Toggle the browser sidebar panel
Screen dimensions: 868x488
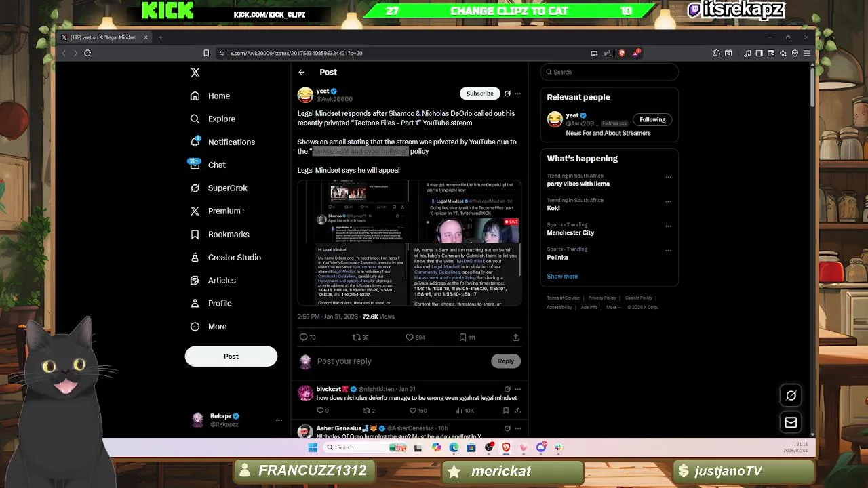[x=759, y=53]
